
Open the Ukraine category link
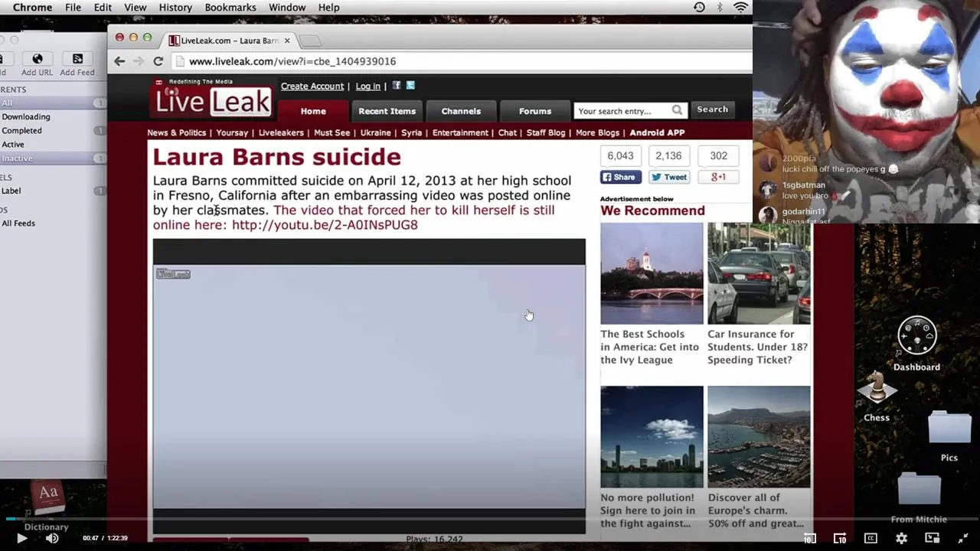[375, 132]
